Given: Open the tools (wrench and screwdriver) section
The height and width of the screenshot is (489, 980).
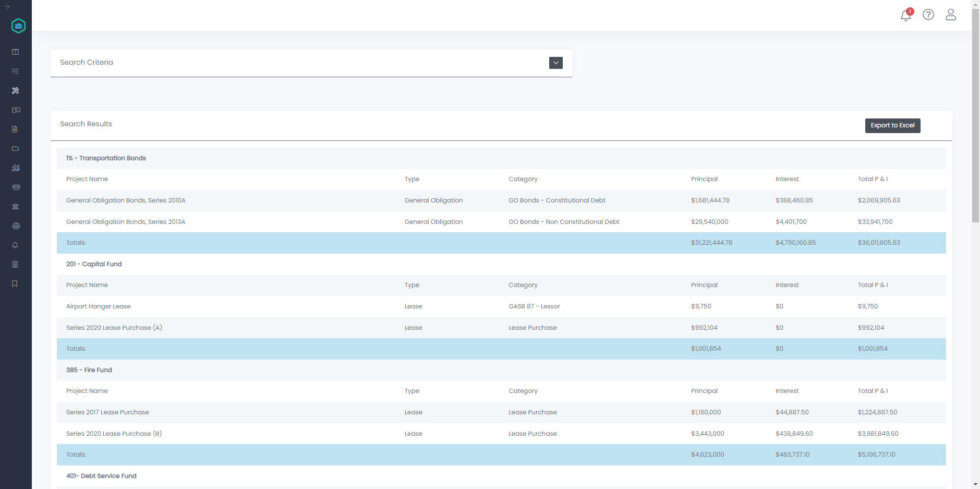Looking at the screenshot, I should [x=15, y=90].
